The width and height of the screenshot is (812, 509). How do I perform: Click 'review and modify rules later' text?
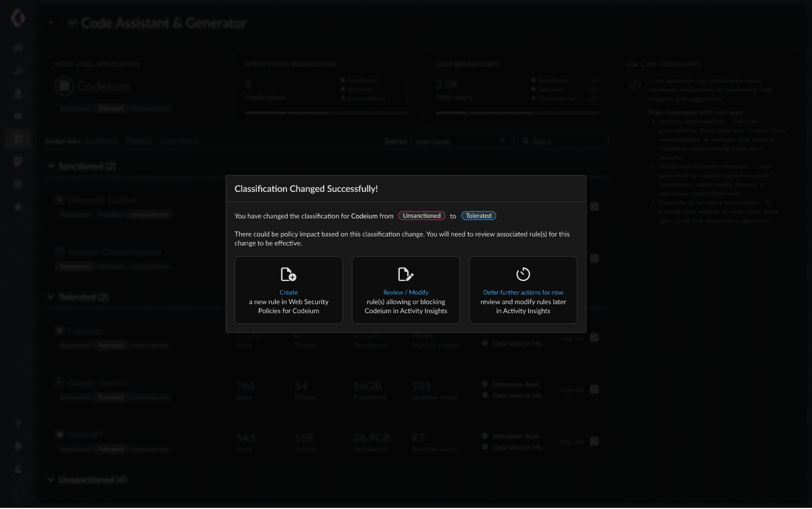523,302
